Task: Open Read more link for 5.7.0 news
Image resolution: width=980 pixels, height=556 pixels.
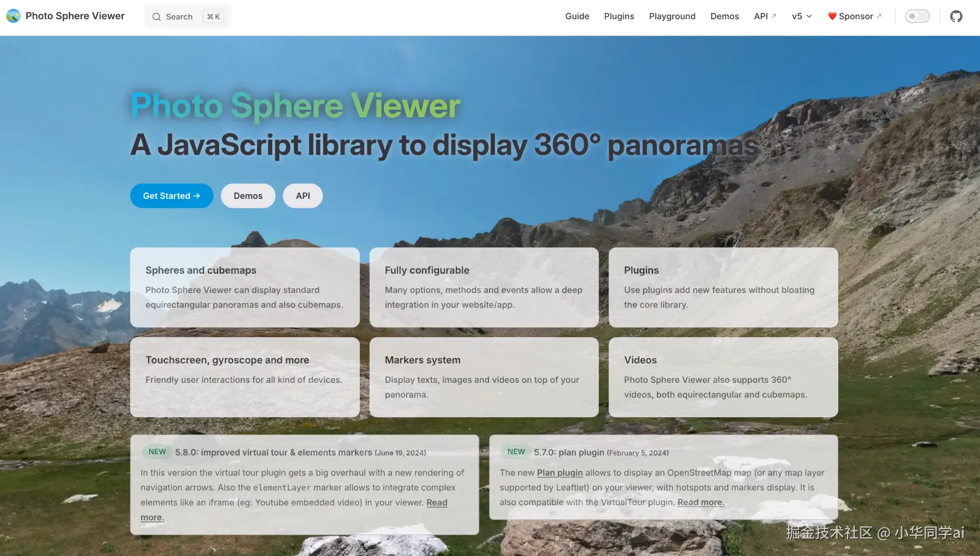Action: point(701,502)
